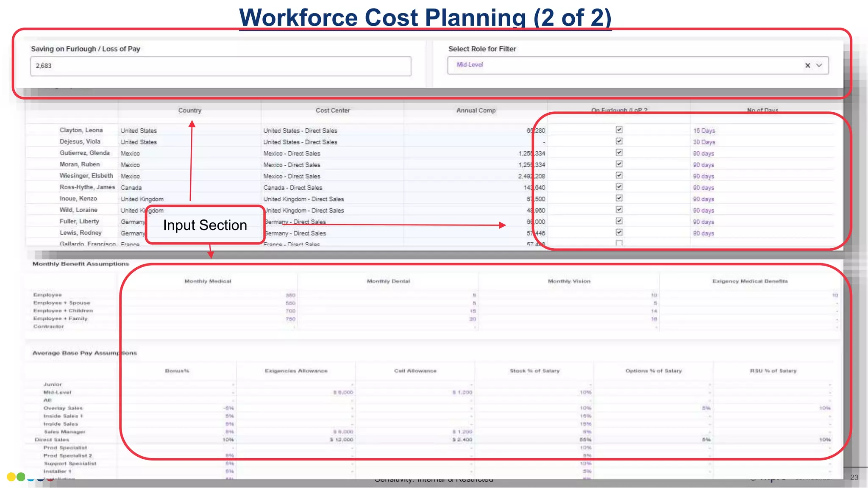
Task: Click the Monthly Vision column header
Action: pos(569,281)
